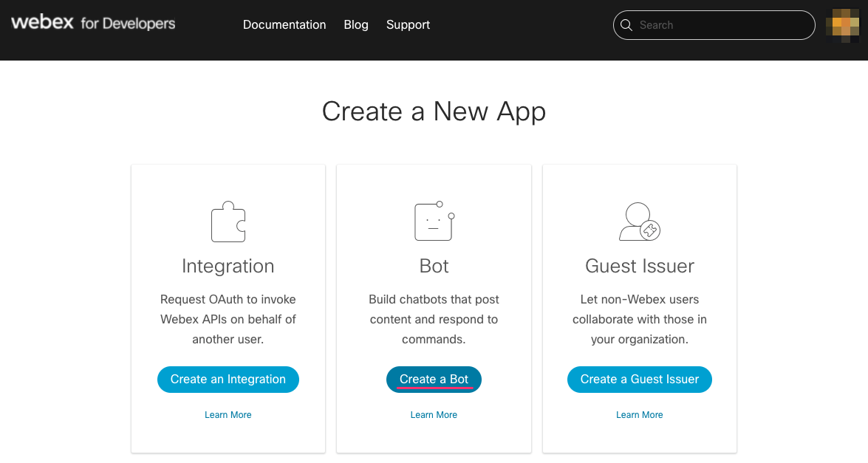Click the Create a New App heading
The width and height of the screenshot is (868, 463).
point(434,112)
